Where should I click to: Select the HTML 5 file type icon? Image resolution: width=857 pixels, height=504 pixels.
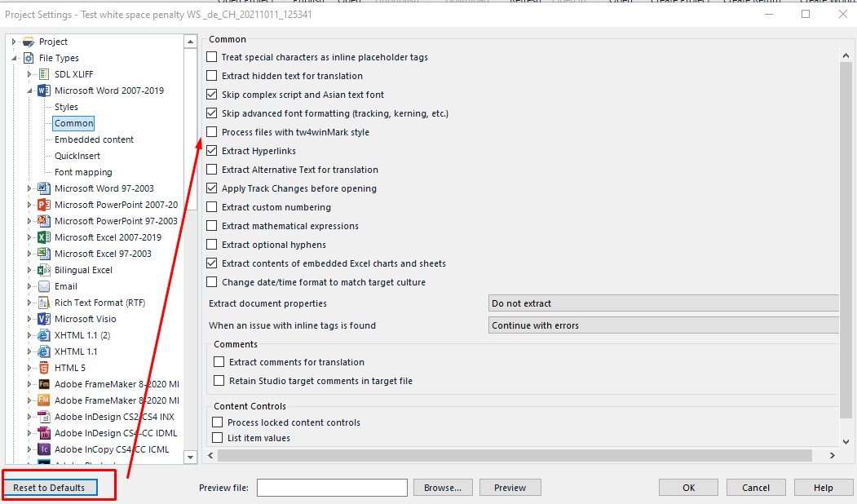coord(44,368)
